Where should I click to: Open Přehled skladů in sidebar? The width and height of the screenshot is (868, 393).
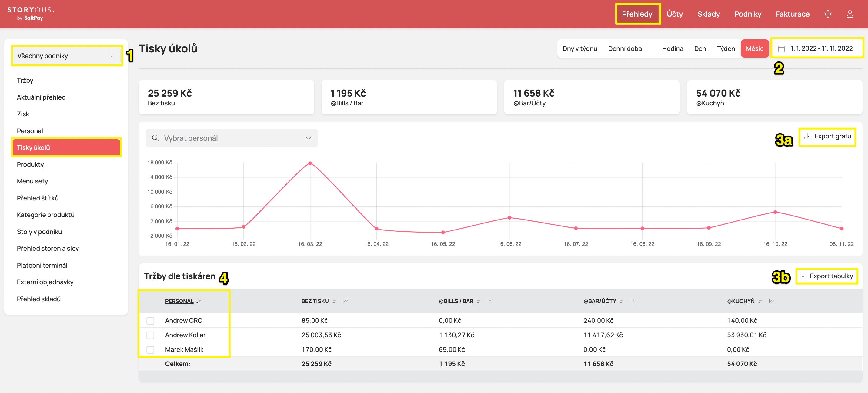39,299
